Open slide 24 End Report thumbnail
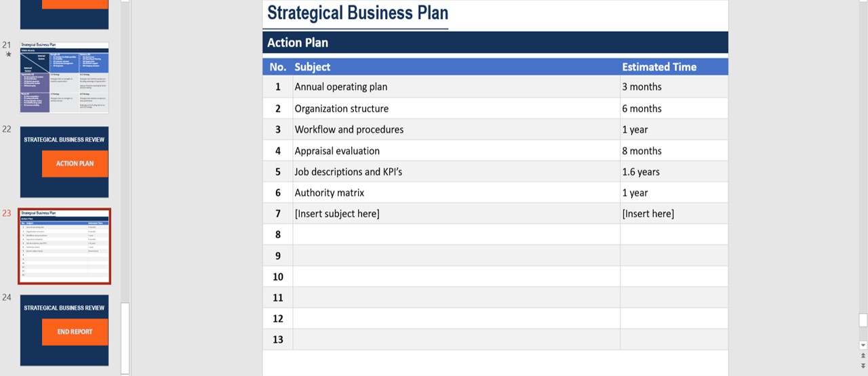 [x=64, y=331]
